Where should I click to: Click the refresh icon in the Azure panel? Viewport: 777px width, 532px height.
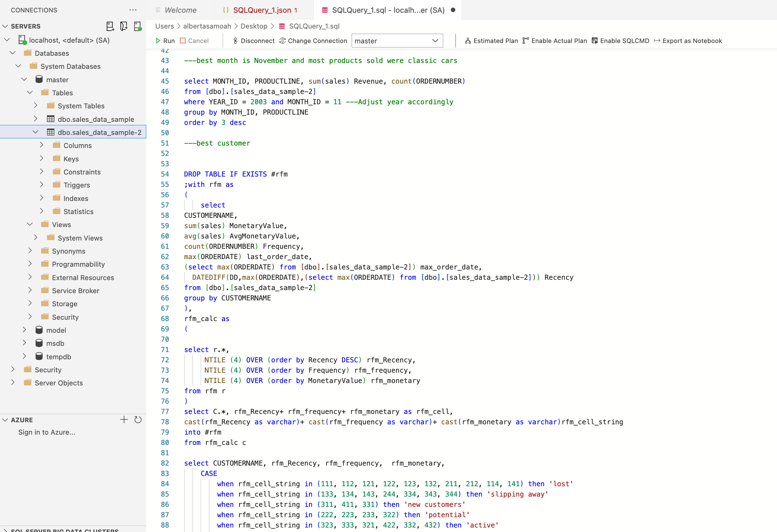click(138, 419)
